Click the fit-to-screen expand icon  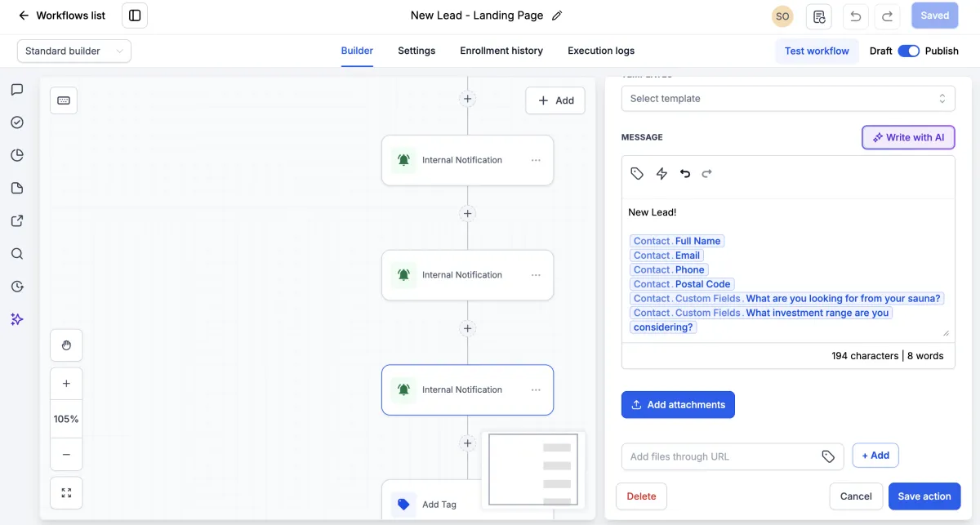coord(66,493)
